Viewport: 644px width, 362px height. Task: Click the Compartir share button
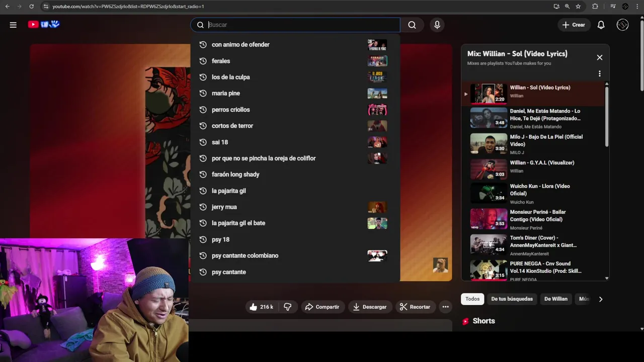(x=322, y=307)
